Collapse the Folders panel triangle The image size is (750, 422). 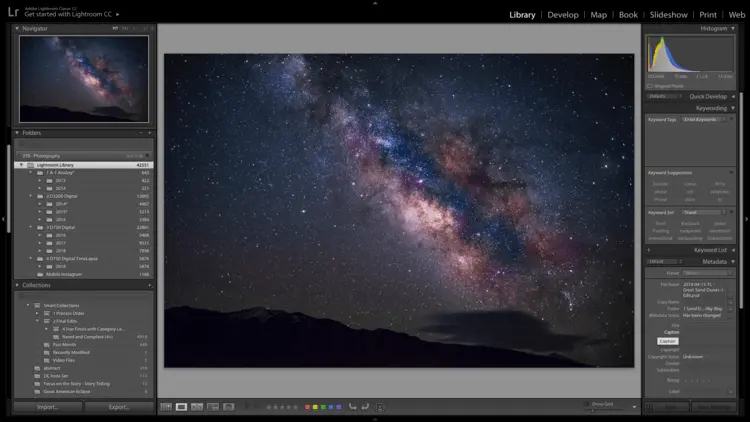17,133
